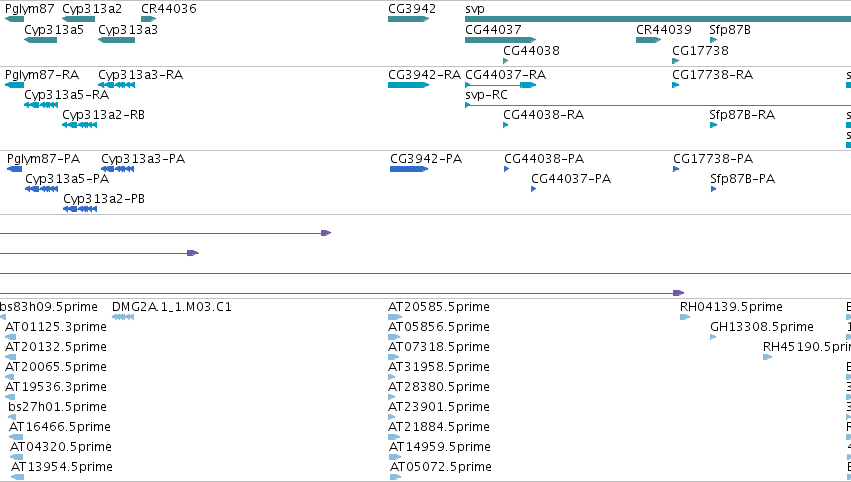Screen dimensions: 851x482
Task: Select the AT05856.5prime EST label
Action: [x=439, y=327]
